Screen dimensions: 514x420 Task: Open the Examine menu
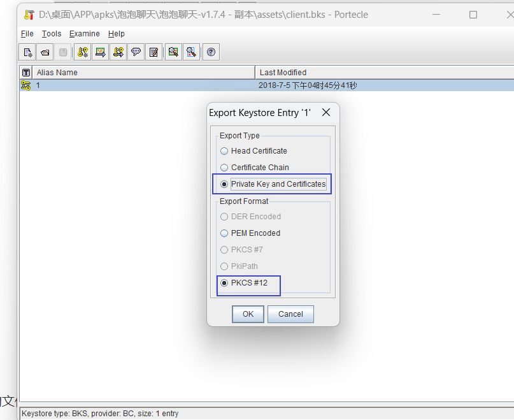click(85, 34)
